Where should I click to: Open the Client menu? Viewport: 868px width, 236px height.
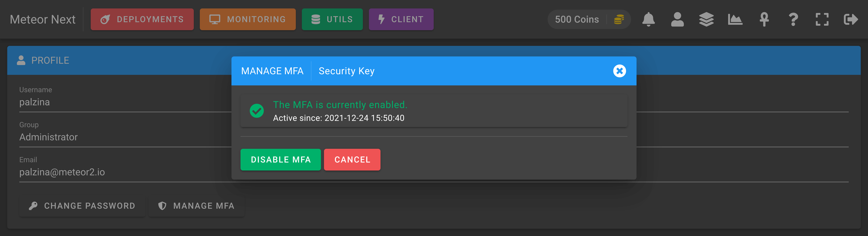coord(401,19)
